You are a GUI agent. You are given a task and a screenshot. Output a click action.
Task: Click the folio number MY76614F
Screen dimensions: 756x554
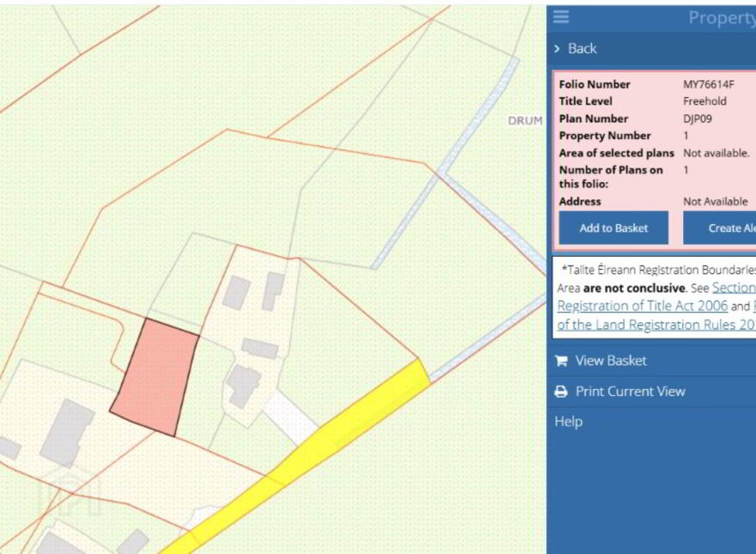[x=708, y=84]
